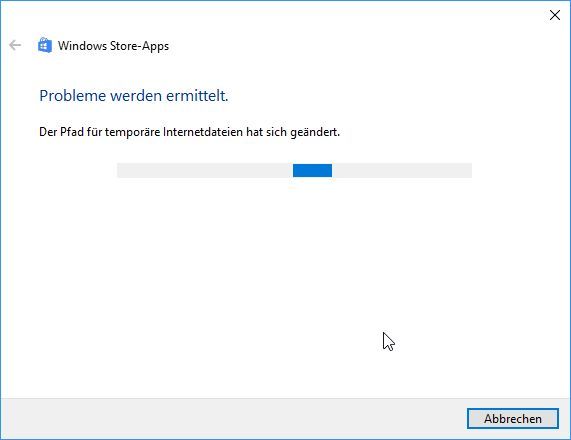Click the blue moving progress indicator block
The height and width of the screenshot is (440, 571).
click(312, 170)
